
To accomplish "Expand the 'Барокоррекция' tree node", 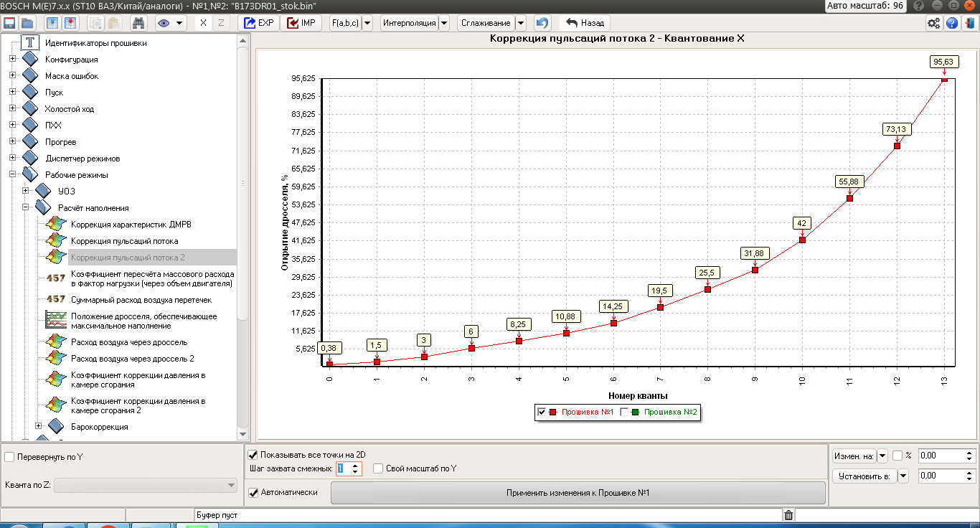I will pyautogui.click(x=39, y=426).
